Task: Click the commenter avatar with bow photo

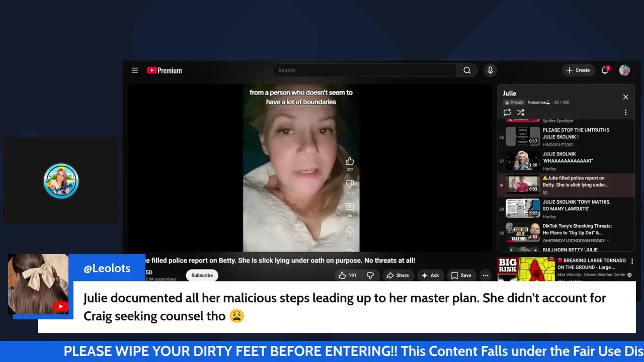Action: pyautogui.click(x=38, y=284)
